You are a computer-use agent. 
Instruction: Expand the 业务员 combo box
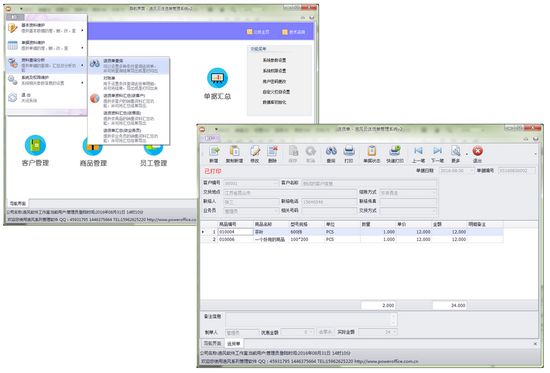275,211
